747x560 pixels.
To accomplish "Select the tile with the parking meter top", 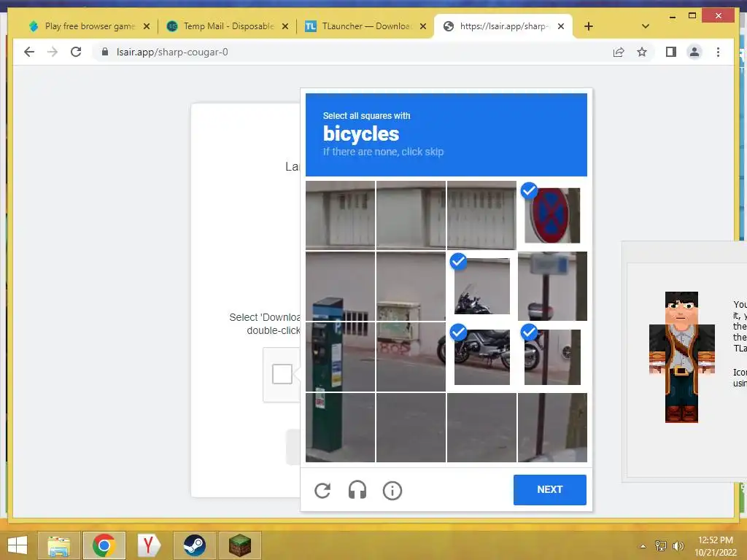I will pyautogui.click(x=340, y=286).
